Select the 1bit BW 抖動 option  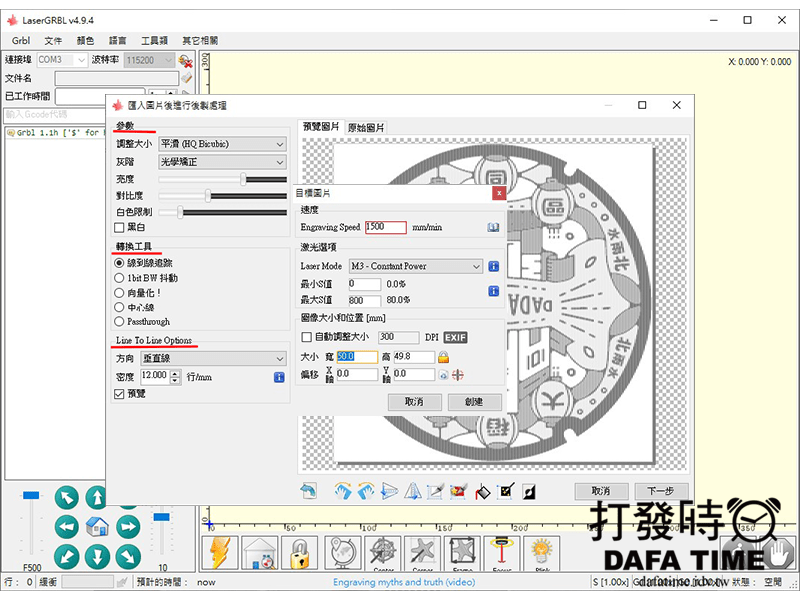pos(119,278)
